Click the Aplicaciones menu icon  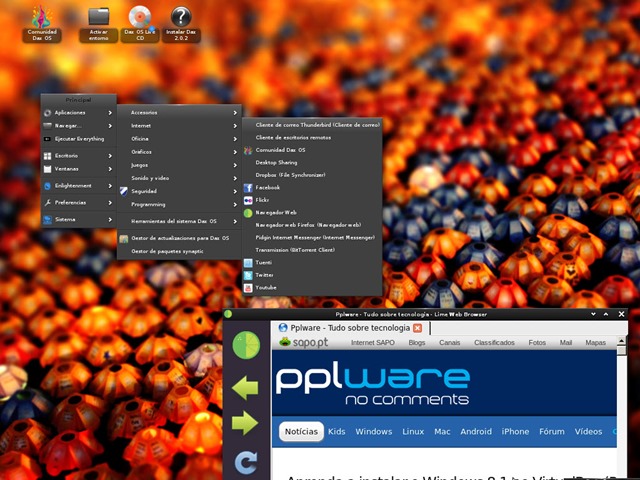[x=48, y=113]
